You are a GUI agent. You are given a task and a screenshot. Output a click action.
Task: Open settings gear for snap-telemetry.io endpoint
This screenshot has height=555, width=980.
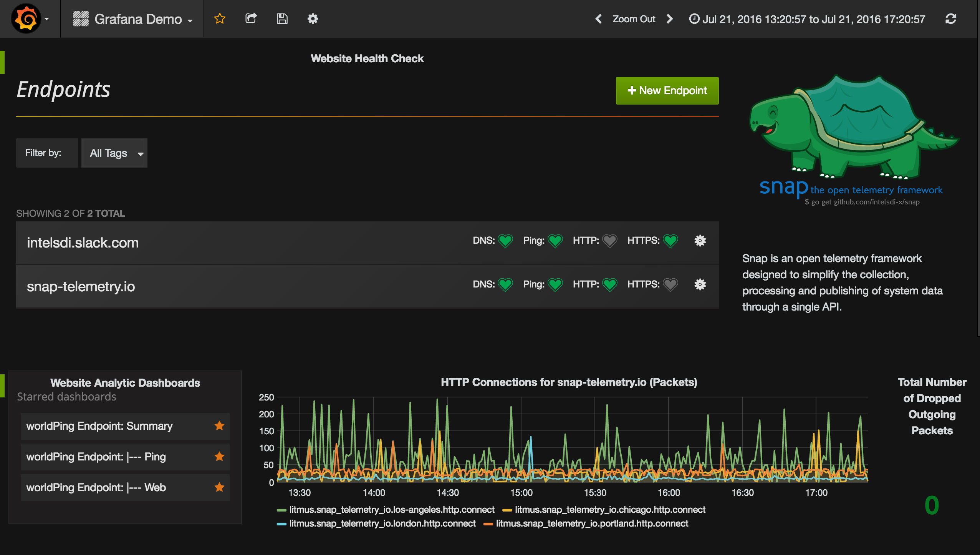(x=700, y=284)
